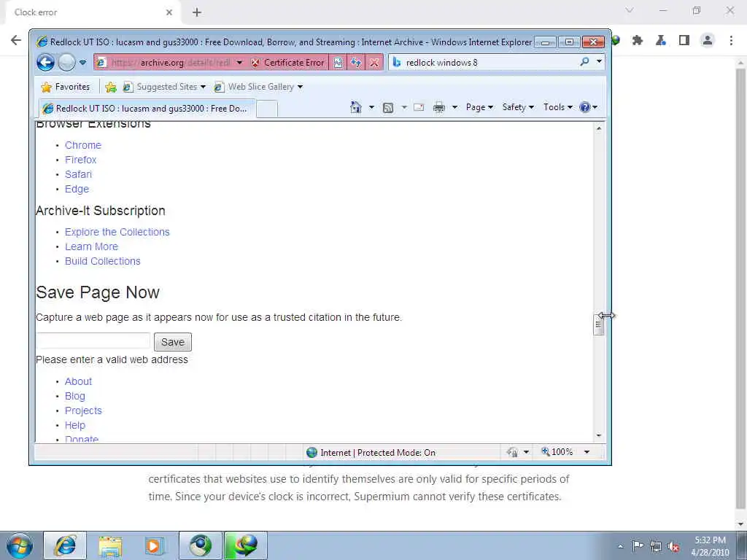Click the Add to Favorites Bar icon
Viewport: 747px width, 560px height.
[x=111, y=87]
